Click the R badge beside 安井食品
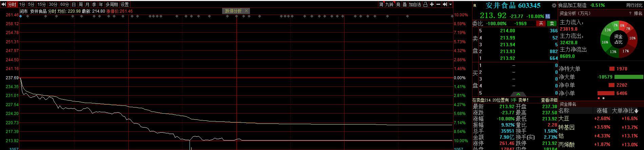Viewport: 644px width, 150px height. [x=475, y=5]
